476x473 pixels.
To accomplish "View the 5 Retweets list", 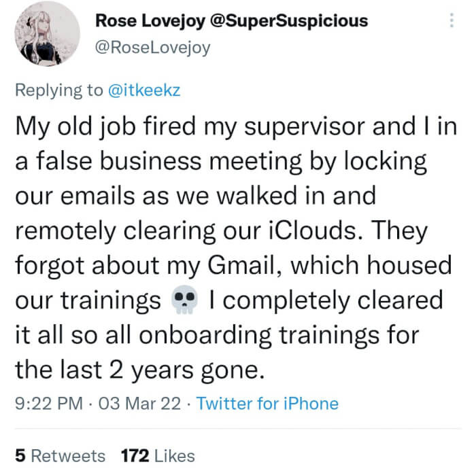I will click(60, 455).
